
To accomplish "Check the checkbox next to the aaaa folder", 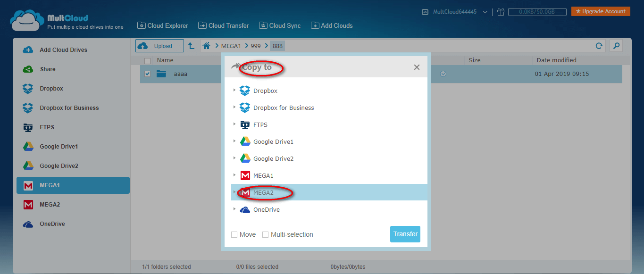I will (147, 74).
